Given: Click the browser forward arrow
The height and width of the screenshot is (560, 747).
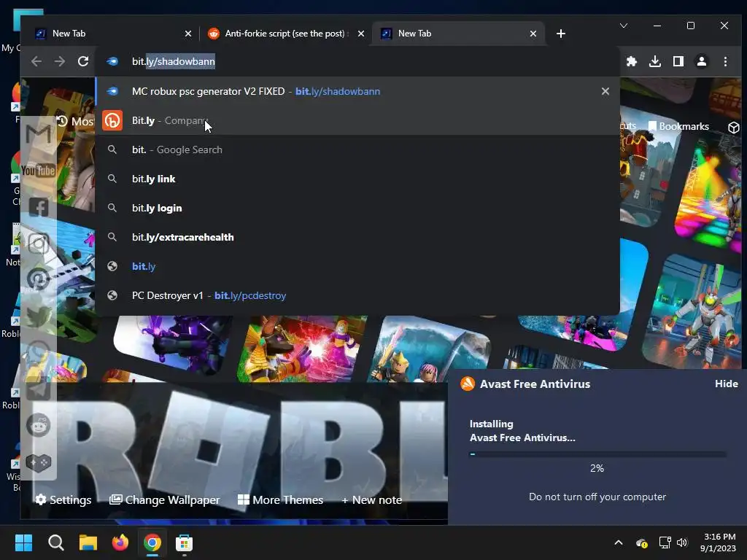Looking at the screenshot, I should click(x=60, y=61).
